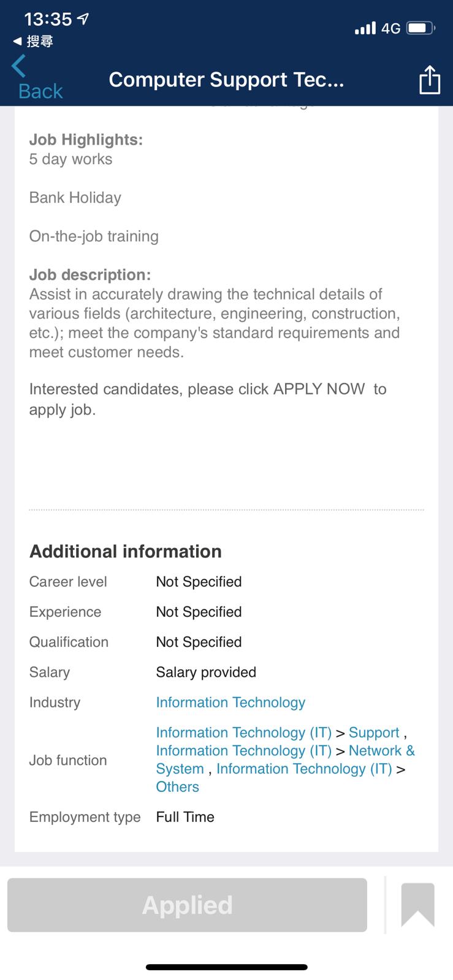Open the Others job function link
Image resolution: width=453 pixels, height=980 pixels.
pos(177,787)
